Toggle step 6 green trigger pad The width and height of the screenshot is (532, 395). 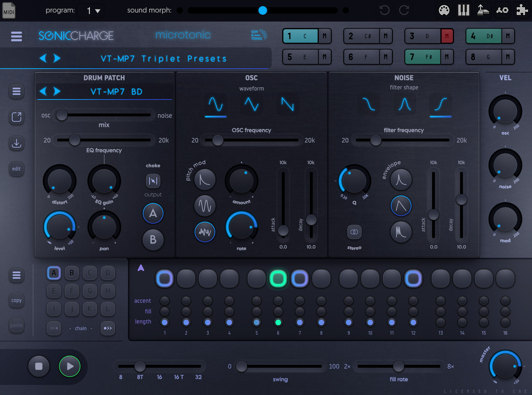point(278,278)
